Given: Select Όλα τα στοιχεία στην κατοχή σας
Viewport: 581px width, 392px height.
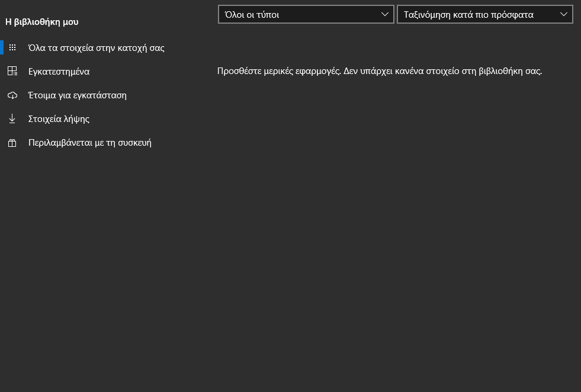Looking at the screenshot, I should [97, 48].
